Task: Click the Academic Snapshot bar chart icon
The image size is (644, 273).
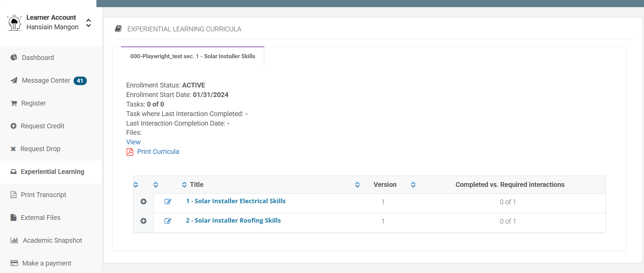Action: point(14,240)
